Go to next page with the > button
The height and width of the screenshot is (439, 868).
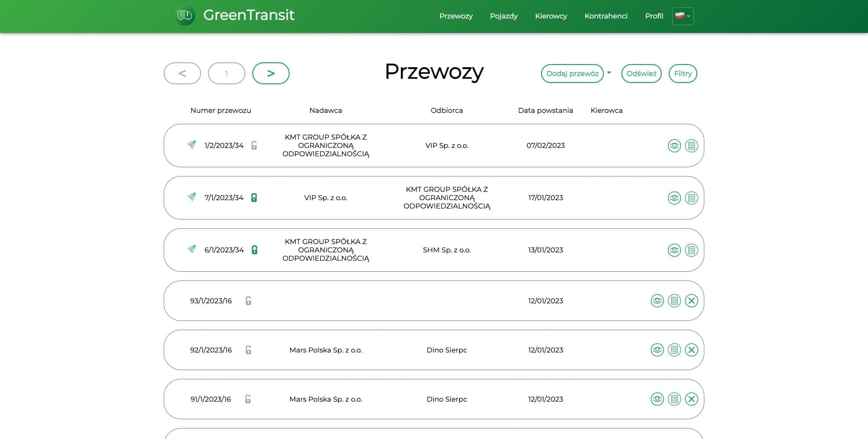click(x=271, y=73)
